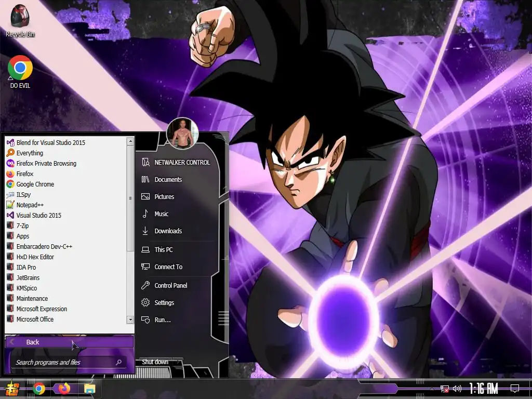The width and height of the screenshot is (532, 399).
Task: Open the notification center icon
Action: 515,388
